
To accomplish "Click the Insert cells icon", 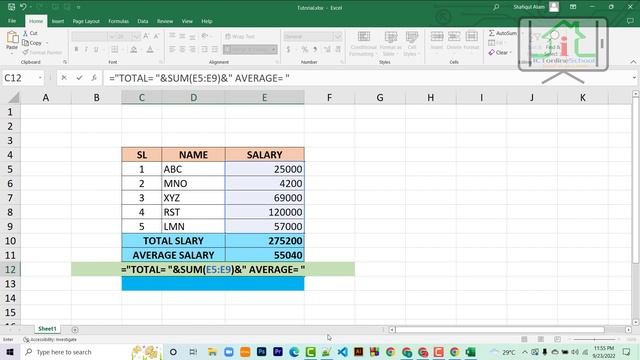I will point(437,37).
